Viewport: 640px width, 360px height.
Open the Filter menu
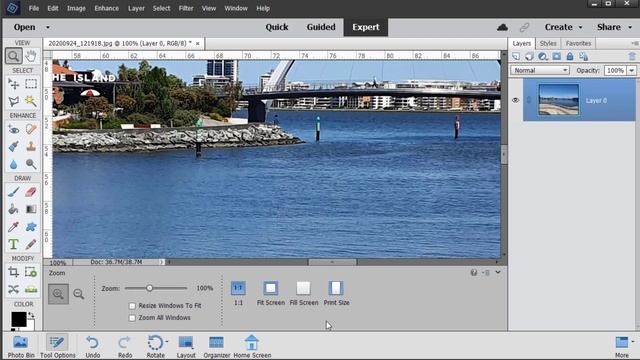[186, 8]
